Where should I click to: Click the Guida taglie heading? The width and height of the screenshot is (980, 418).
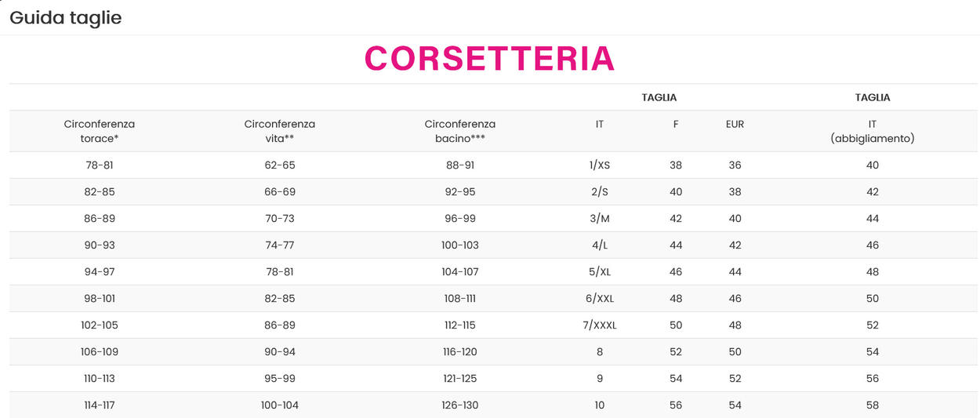pos(66,17)
